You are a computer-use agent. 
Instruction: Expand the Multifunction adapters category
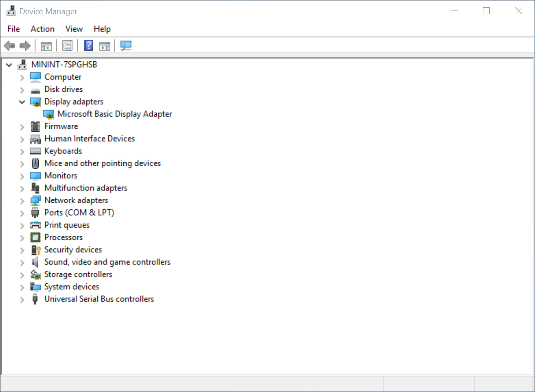pyautogui.click(x=22, y=189)
